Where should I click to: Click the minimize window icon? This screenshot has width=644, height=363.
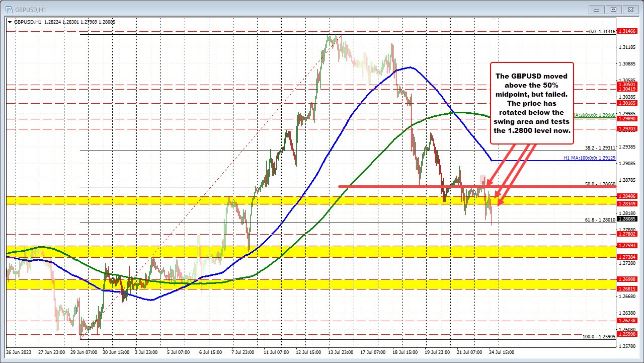click(x=596, y=9)
